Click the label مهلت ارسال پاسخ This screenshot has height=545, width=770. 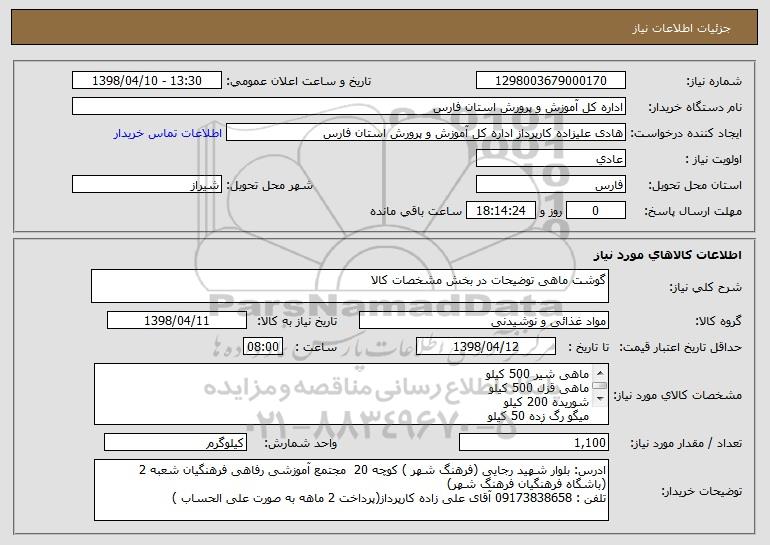[693, 212]
